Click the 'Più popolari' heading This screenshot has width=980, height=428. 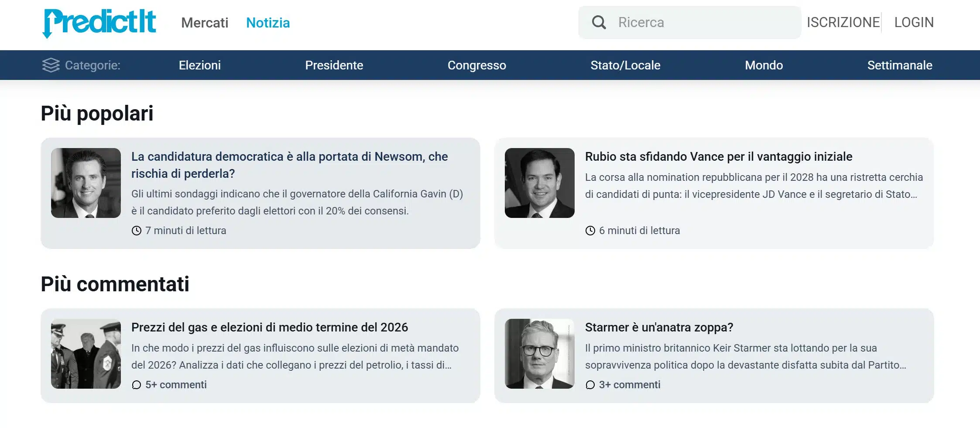coord(97,114)
